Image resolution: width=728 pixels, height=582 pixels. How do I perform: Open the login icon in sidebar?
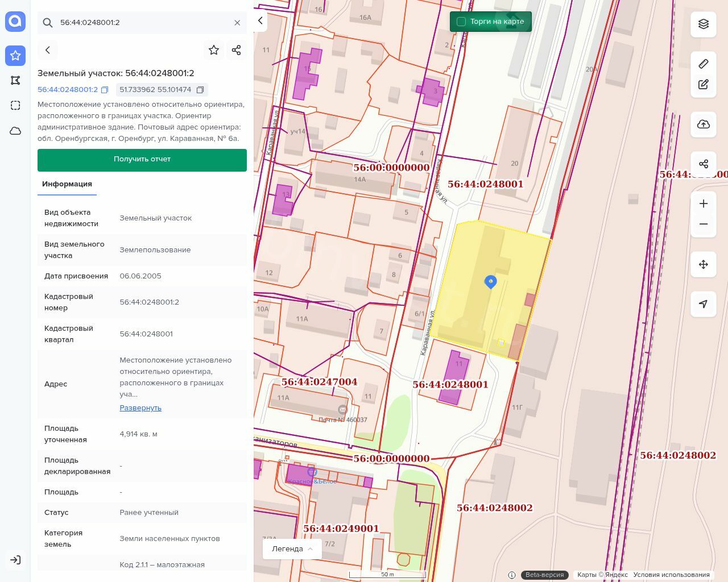(15, 560)
